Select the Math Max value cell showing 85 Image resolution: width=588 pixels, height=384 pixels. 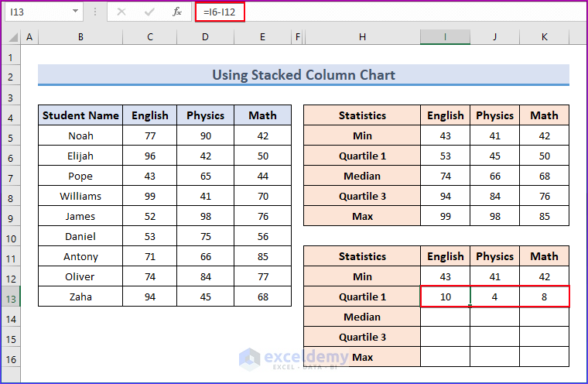pos(544,216)
